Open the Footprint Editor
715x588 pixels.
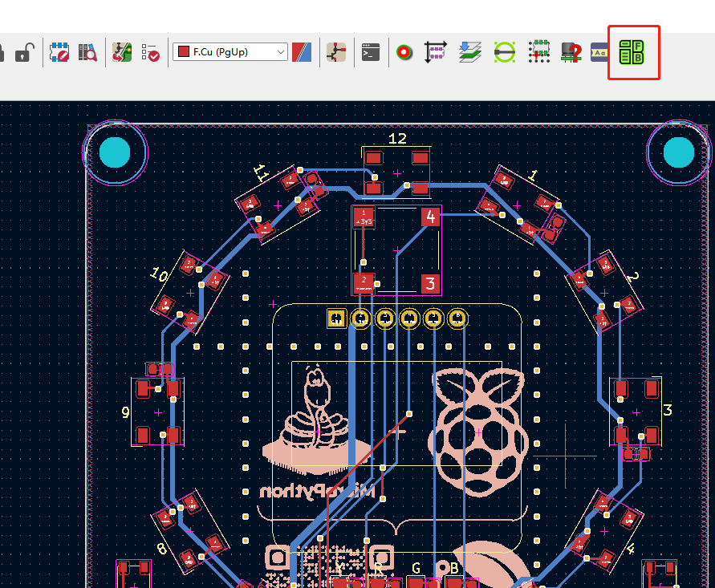click(59, 52)
